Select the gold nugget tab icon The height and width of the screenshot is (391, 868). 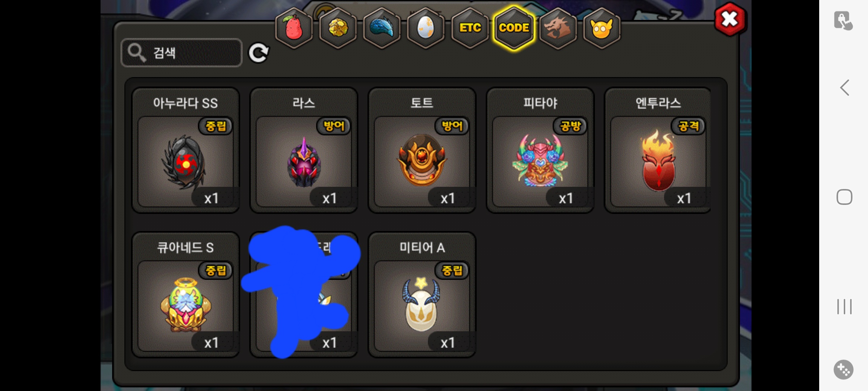point(338,28)
